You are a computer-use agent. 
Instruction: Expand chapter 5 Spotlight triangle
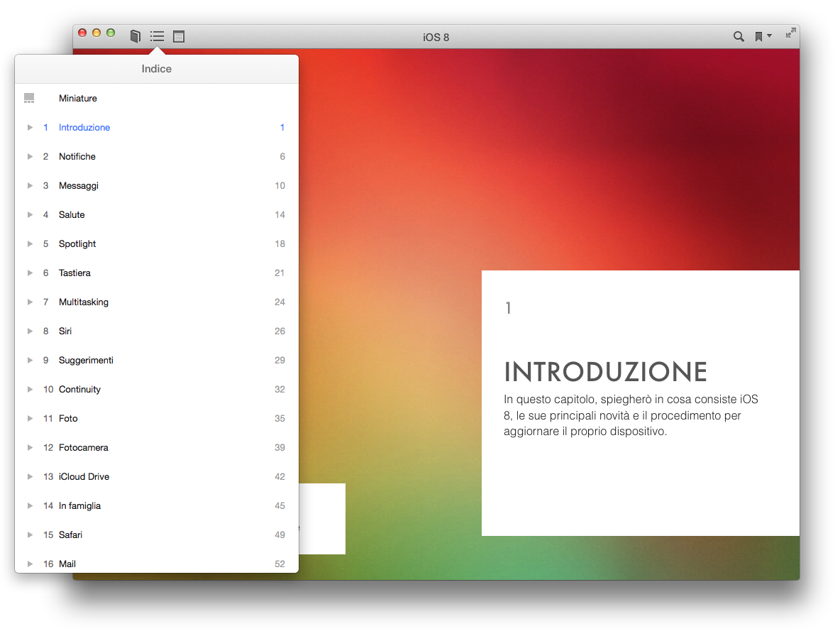(30, 243)
